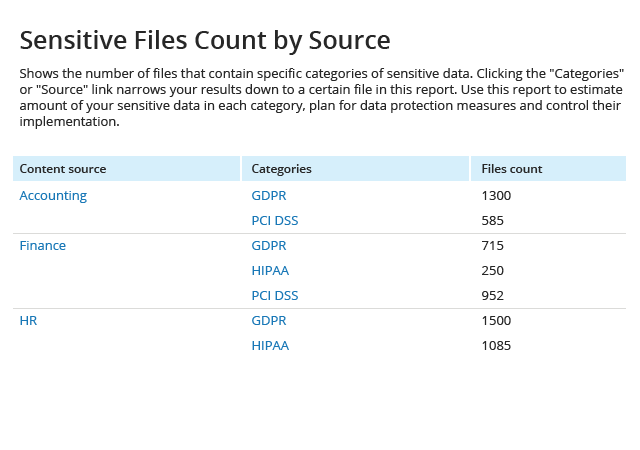
Task: Select HIPAA category with 250 files
Action: coord(270,270)
